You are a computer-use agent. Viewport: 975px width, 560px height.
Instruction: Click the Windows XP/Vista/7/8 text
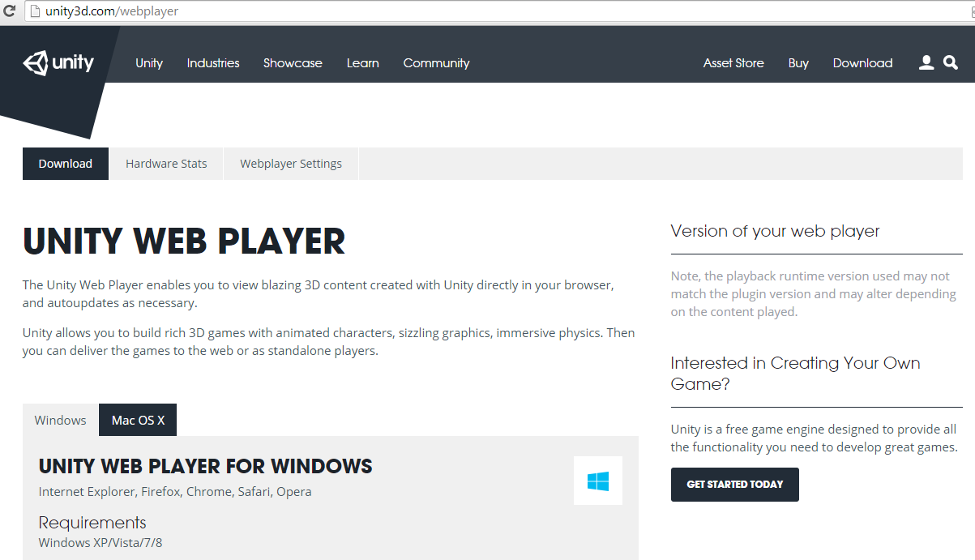click(x=100, y=543)
